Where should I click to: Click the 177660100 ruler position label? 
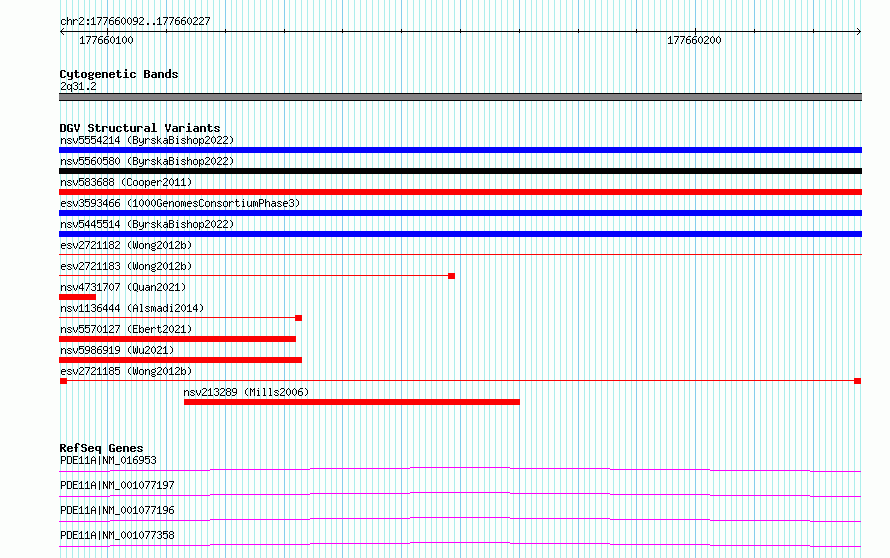106,40
